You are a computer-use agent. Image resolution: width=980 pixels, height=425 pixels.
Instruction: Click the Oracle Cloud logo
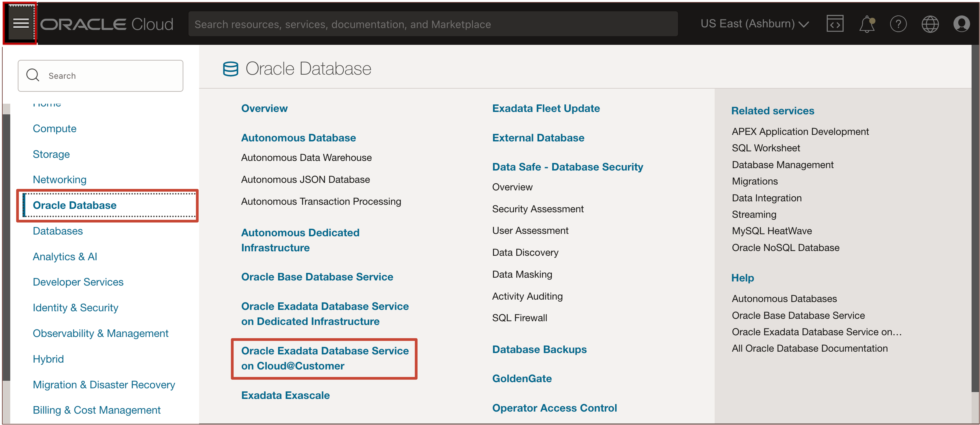point(107,24)
